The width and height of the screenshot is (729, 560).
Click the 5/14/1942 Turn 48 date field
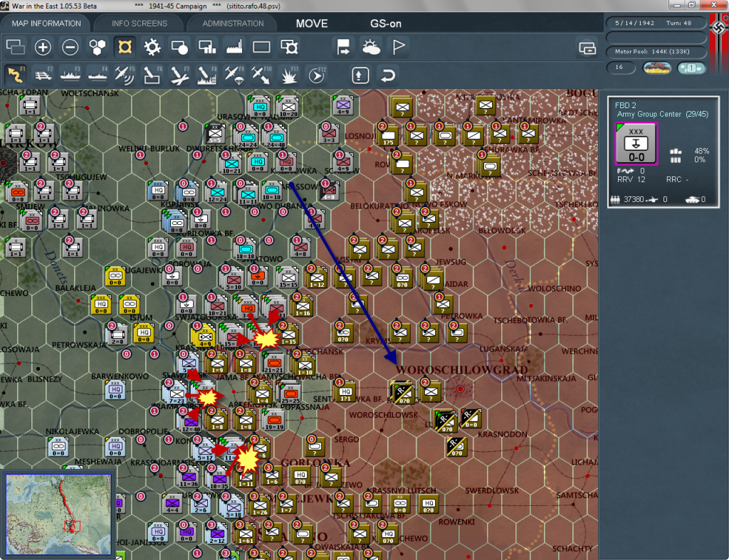(656, 23)
